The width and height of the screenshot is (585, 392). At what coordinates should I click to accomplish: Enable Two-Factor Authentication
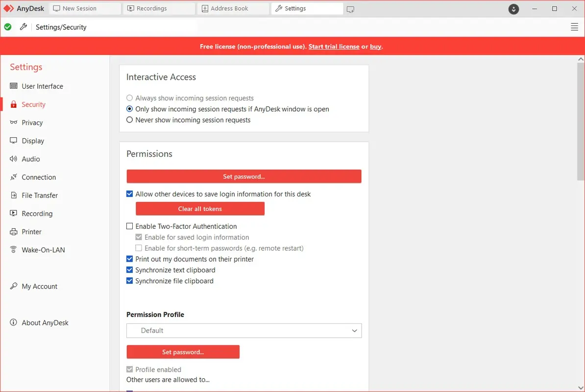point(129,226)
